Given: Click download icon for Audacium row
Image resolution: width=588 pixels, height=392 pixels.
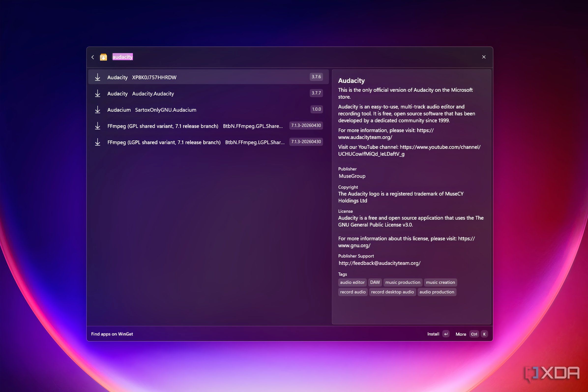Looking at the screenshot, I should click(x=98, y=110).
